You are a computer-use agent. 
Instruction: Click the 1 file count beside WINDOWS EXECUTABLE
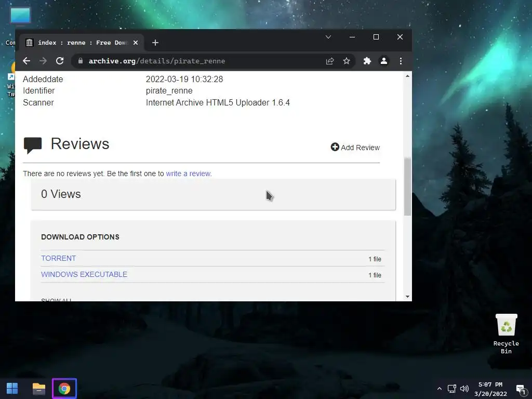pos(375,275)
